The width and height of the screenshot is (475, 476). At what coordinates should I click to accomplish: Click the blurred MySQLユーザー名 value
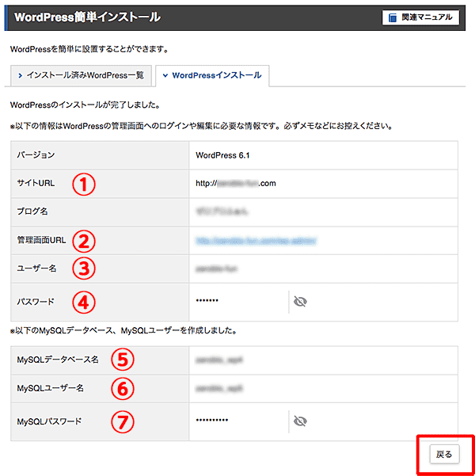[x=219, y=388]
